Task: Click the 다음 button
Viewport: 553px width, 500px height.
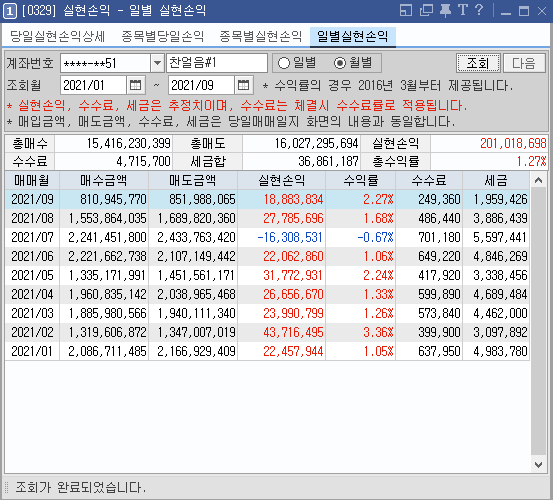Action: pyautogui.click(x=524, y=63)
